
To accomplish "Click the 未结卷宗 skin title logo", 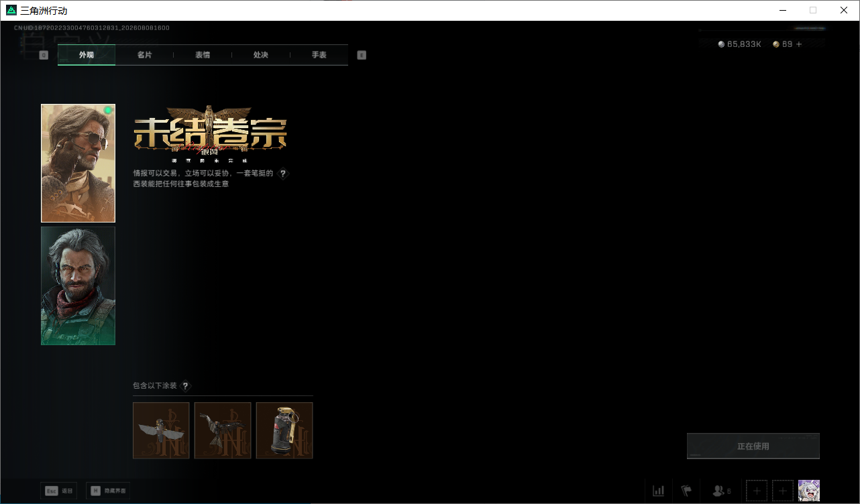I will pyautogui.click(x=211, y=134).
